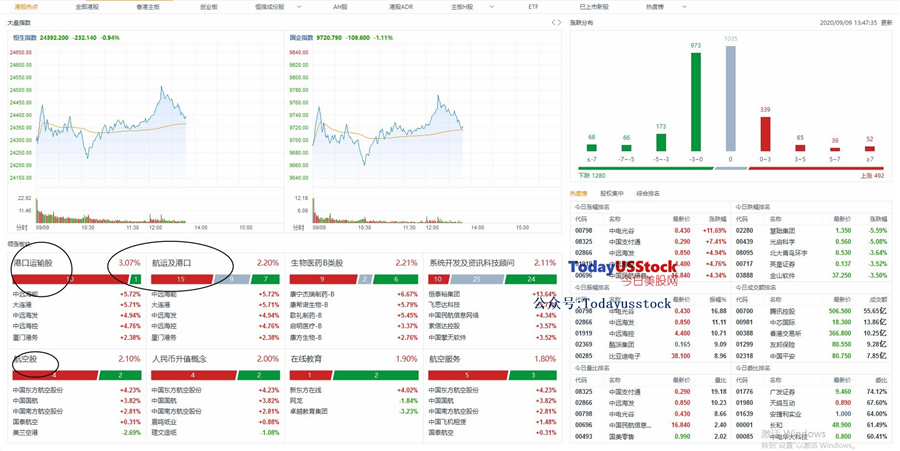900x451 pixels.
Task: Select 00798 中电光谷 row in 今日涨幅排名
Action: coord(650,230)
